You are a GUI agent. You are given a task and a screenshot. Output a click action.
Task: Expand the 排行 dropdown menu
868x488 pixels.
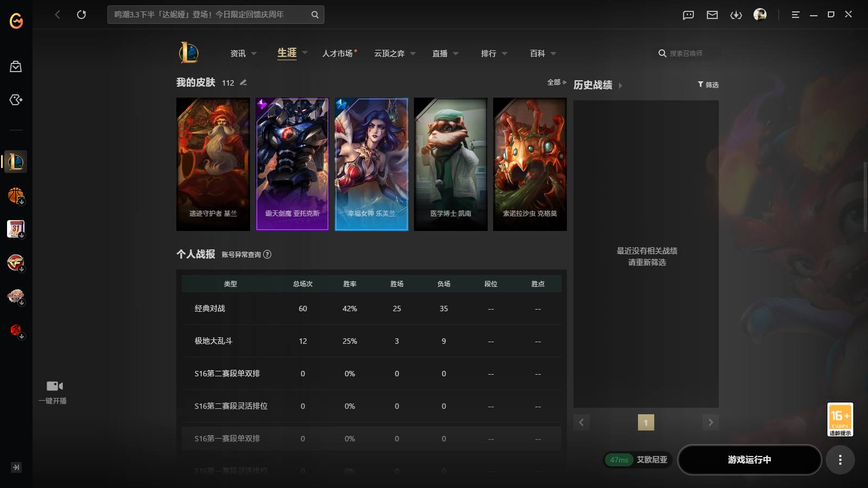coord(505,54)
